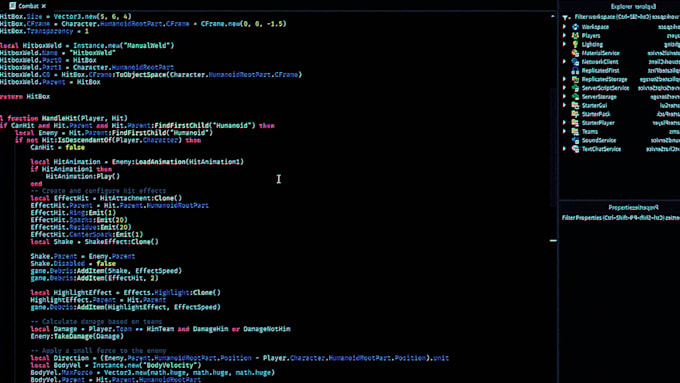This screenshot has width=680, height=383.
Task: Click the Lighting bulb icon
Action: 575,44
